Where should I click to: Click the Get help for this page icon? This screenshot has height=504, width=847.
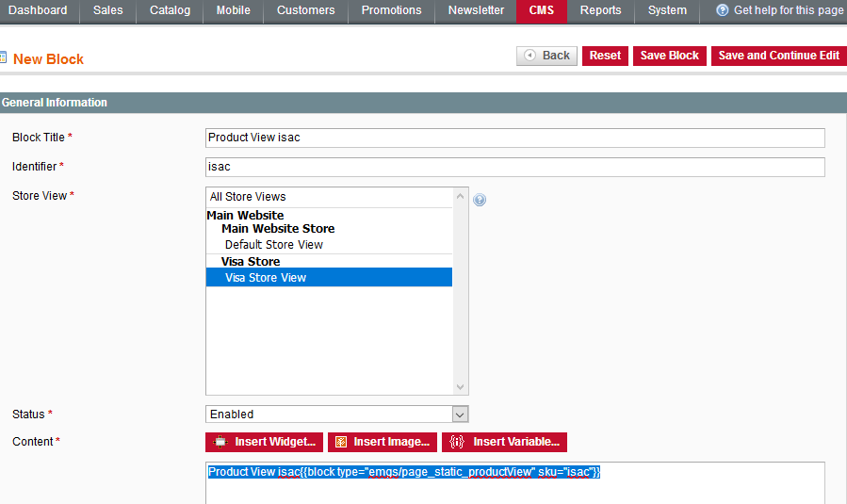click(x=723, y=10)
